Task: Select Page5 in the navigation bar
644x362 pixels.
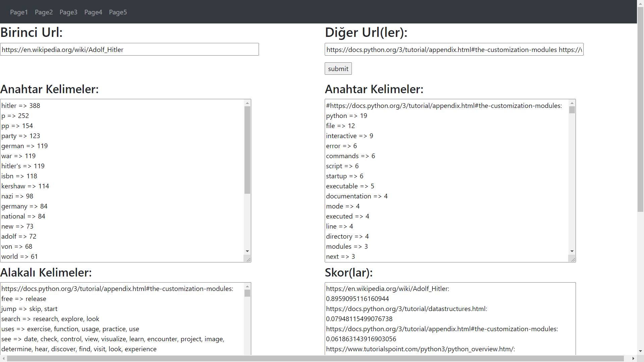Action: 118,12
